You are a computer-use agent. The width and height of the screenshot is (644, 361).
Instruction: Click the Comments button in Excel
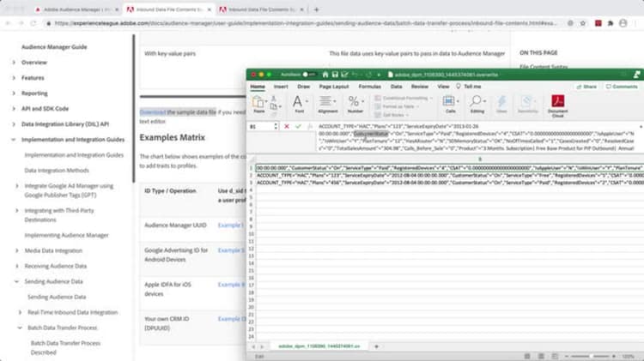(622, 87)
